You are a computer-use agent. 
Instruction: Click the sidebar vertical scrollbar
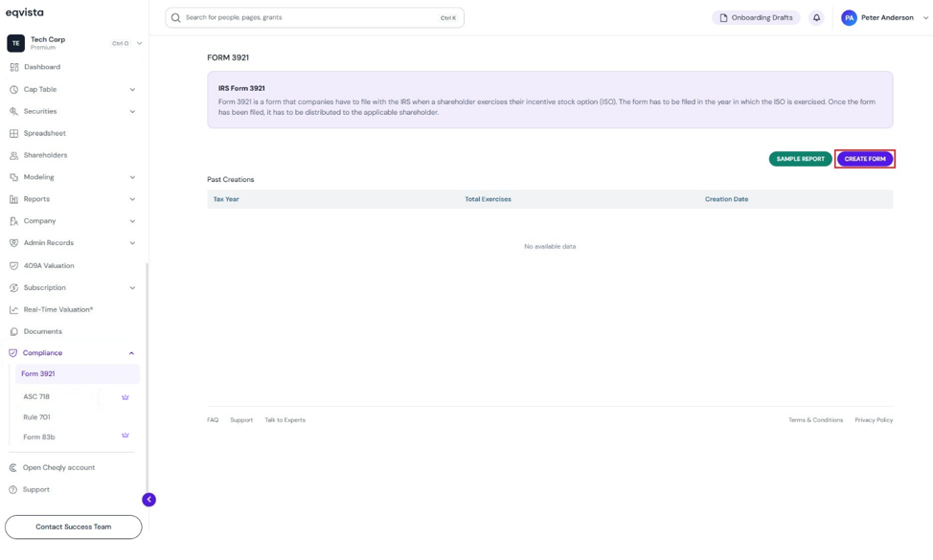click(x=147, y=380)
